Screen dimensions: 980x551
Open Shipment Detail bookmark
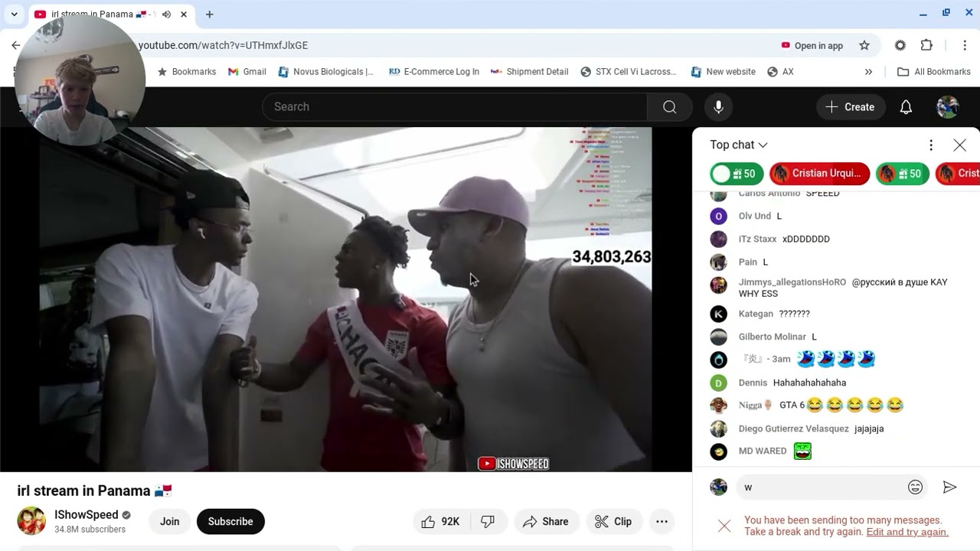[529, 72]
